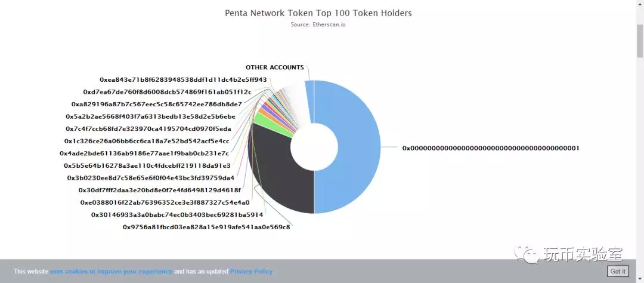The height and width of the screenshot is (283, 644).
Task: Select address label 0x9756a81fbcd0...569c8
Action: 206,227
